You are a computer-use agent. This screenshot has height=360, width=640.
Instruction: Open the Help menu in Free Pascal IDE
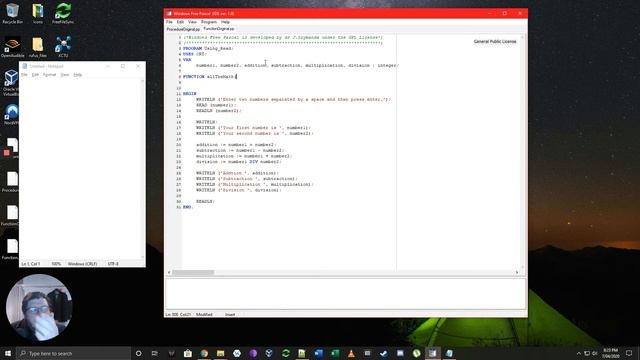pyautogui.click(x=225, y=22)
